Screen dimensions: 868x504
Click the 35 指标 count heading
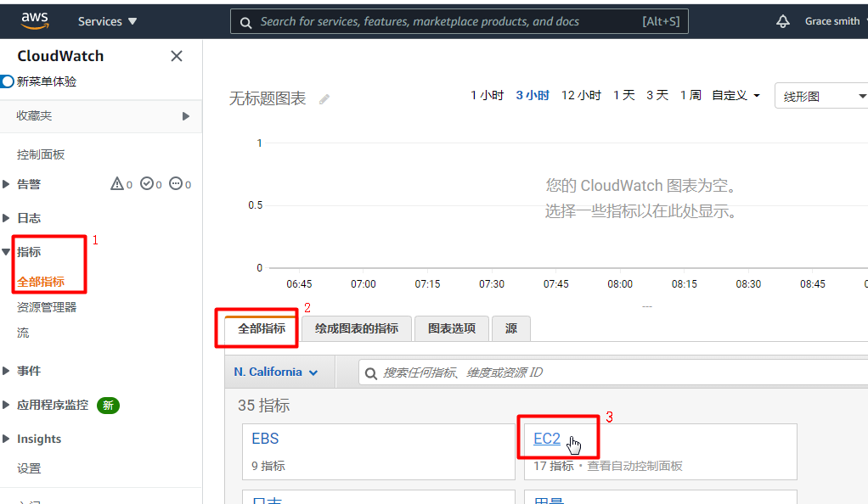coord(263,406)
